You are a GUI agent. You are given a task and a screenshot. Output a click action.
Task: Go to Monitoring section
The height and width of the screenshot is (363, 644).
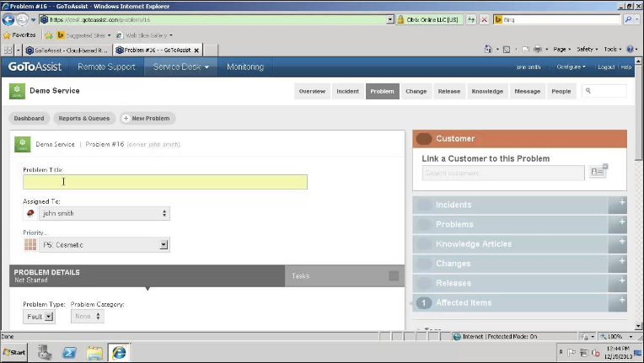(245, 67)
